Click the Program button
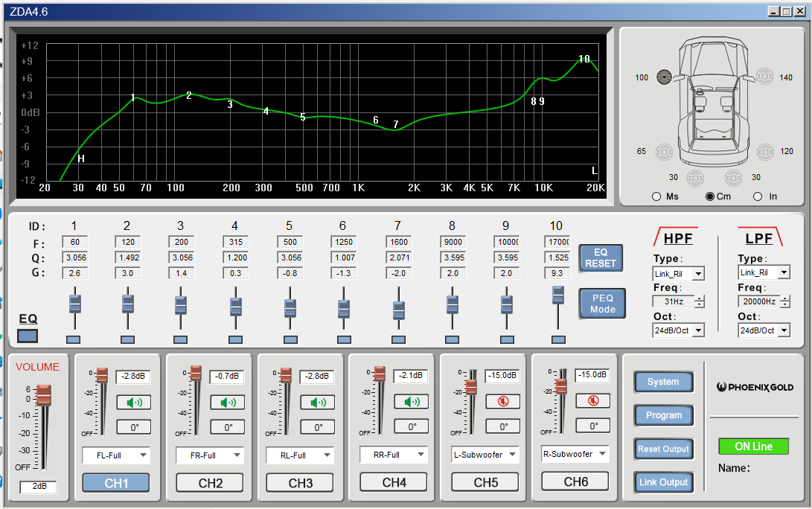 click(663, 415)
